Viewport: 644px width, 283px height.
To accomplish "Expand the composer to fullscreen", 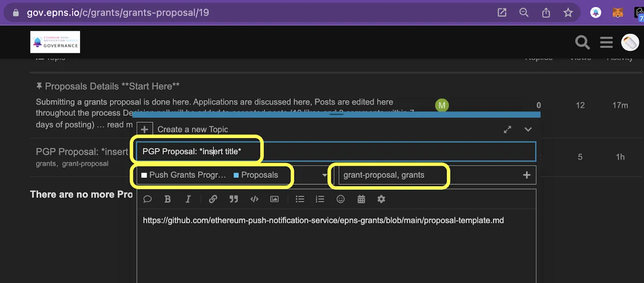I will pyautogui.click(x=507, y=129).
